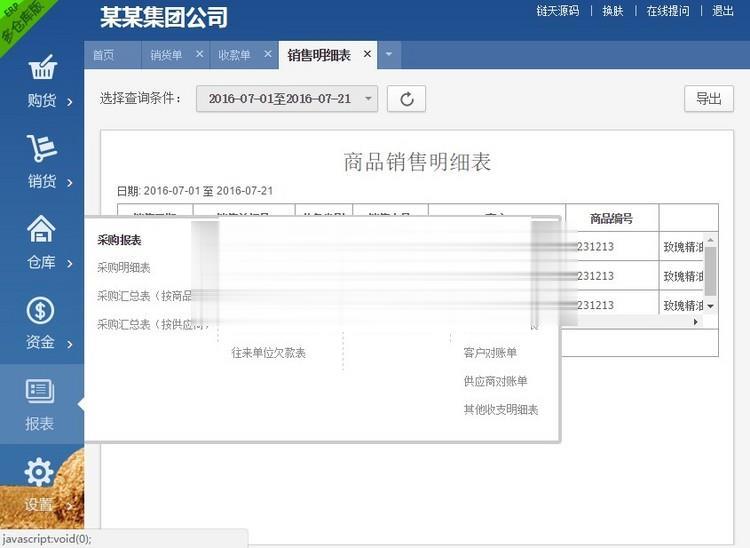Open the 设置 gear icon

39,471
